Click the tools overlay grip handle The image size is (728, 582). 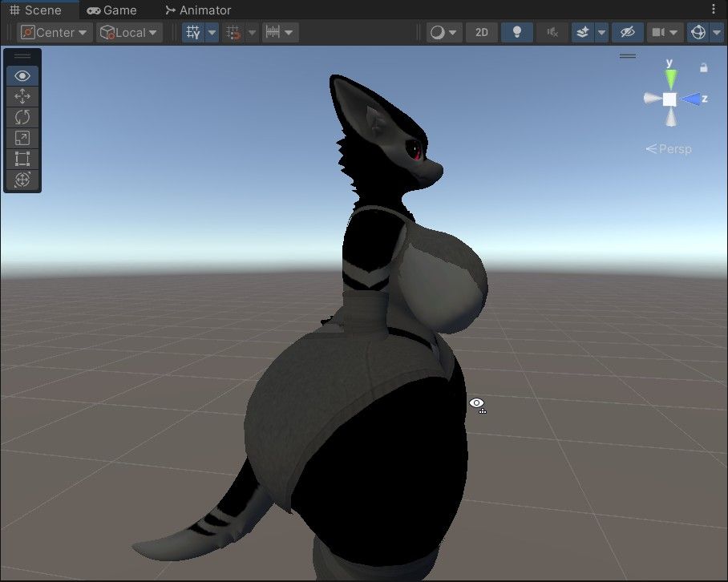point(22,56)
